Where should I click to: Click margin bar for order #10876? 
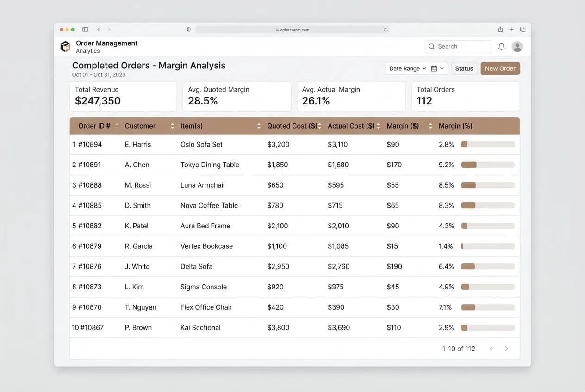coord(488,266)
